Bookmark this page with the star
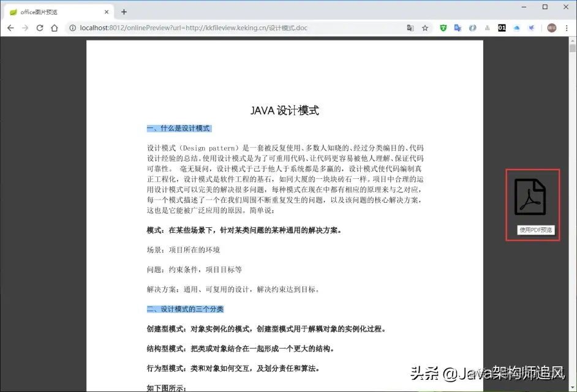This screenshot has height=392, width=577. click(425, 28)
